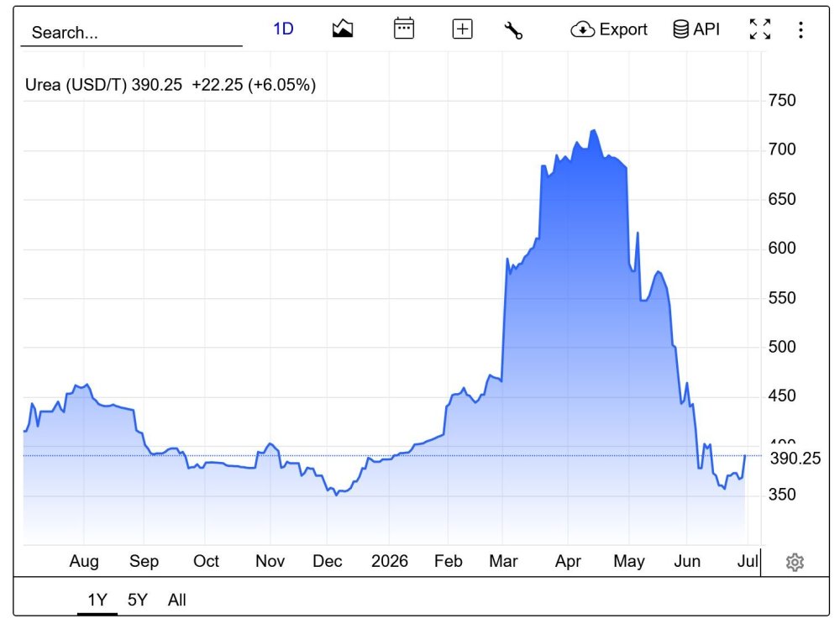
Task: Open the three-dot more options menu
Action: coord(801,30)
